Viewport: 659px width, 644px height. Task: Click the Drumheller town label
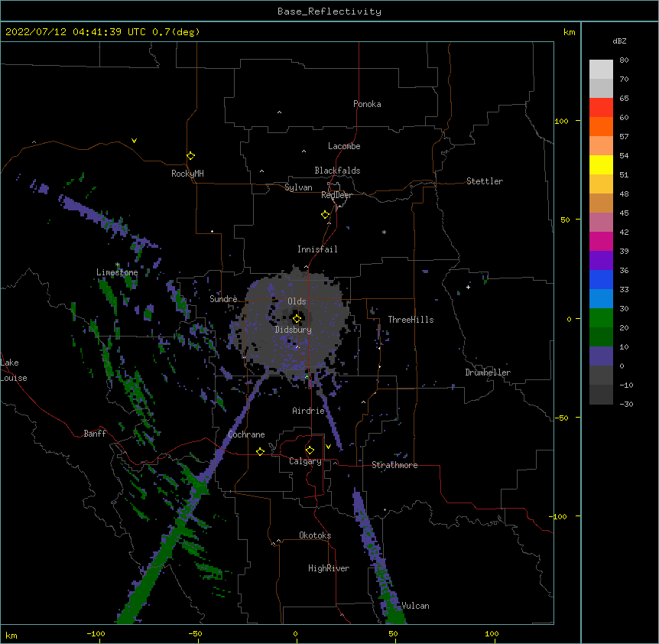click(x=488, y=372)
